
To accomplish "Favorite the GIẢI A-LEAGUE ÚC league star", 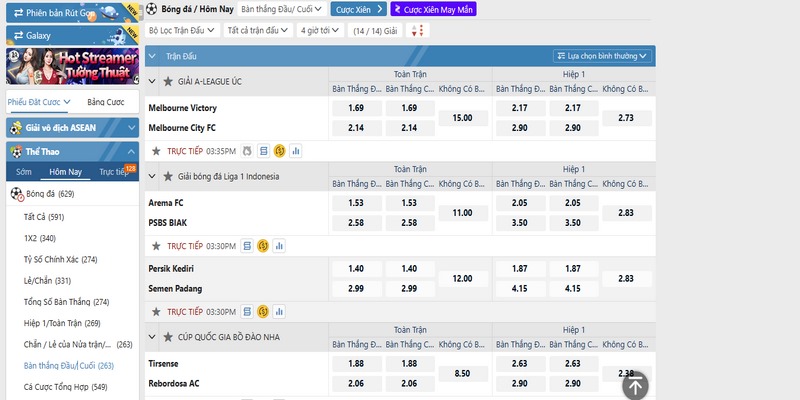I will 154,81.
